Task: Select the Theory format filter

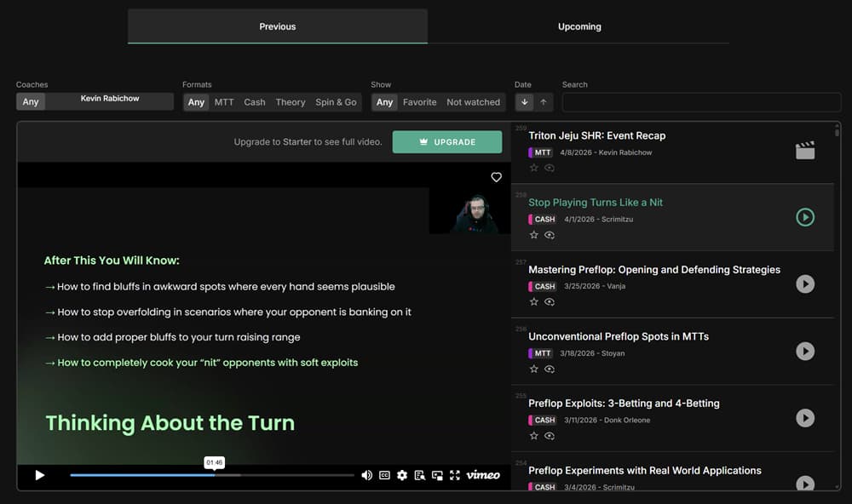Action: tap(290, 101)
